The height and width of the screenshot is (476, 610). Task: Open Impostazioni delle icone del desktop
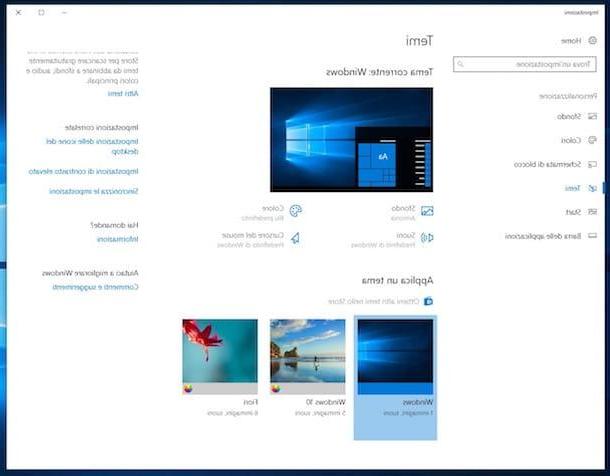tap(92, 146)
